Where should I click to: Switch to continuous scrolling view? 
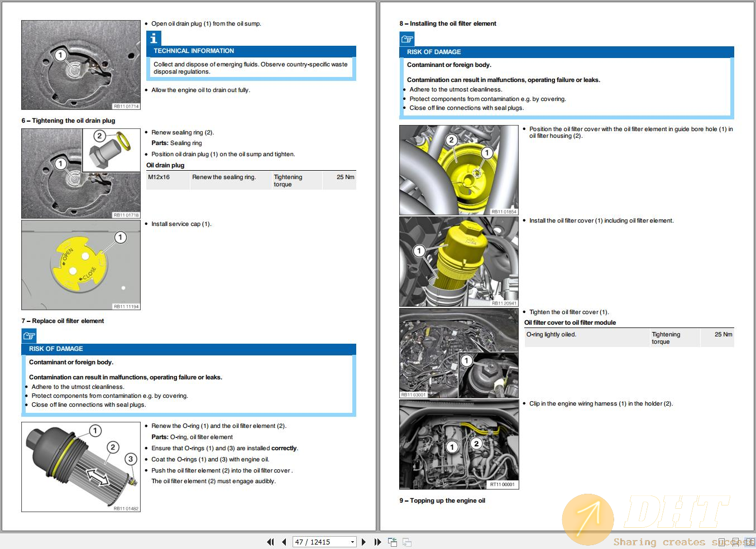(735, 542)
